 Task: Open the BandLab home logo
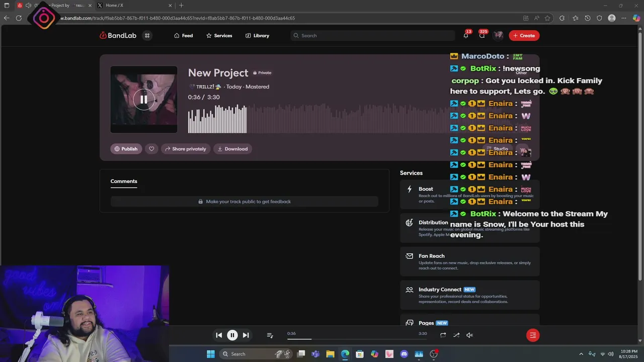click(118, 36)
